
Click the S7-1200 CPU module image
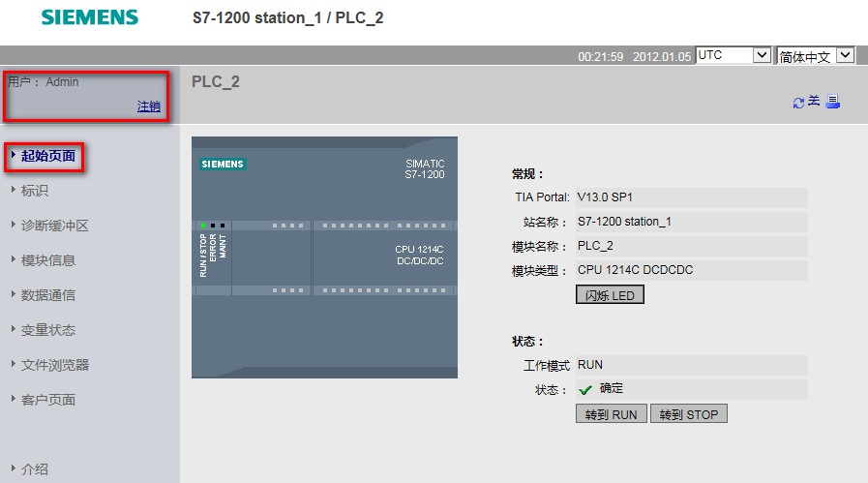324,257
